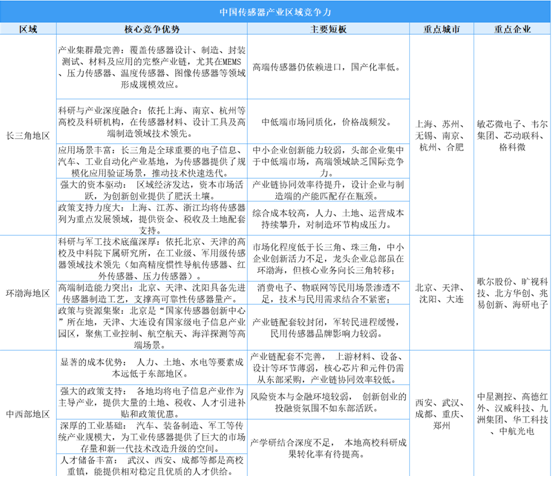Click the cities cell 北京、天津、沈阳、大连

[442, 293]
